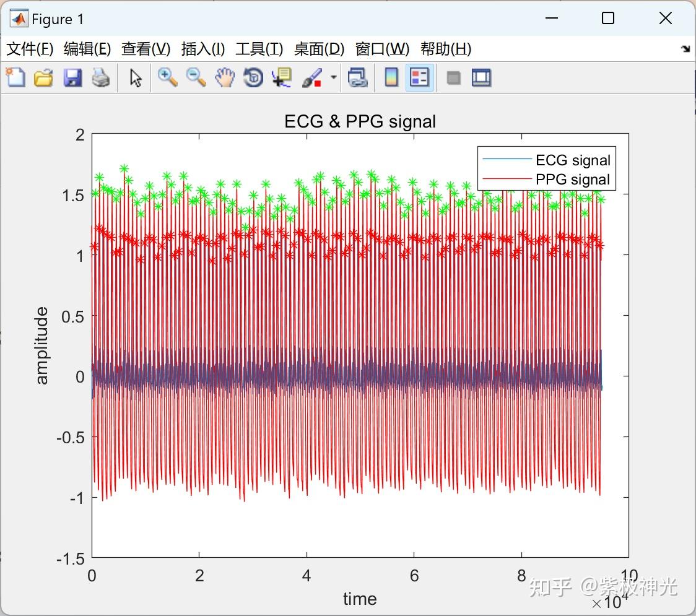Activate the Pan hand tool
This screenshot has height=616, width=696.
tap(224, 77)
